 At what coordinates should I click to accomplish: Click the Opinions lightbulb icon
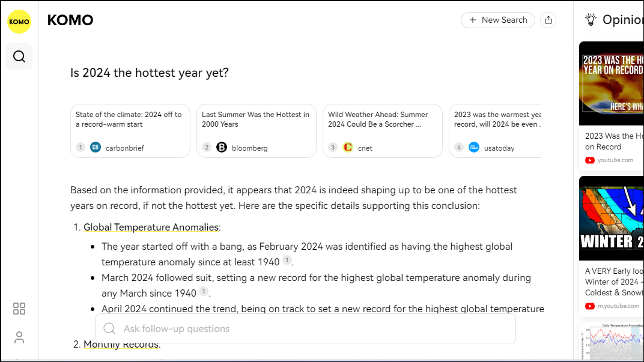[591, 20]
